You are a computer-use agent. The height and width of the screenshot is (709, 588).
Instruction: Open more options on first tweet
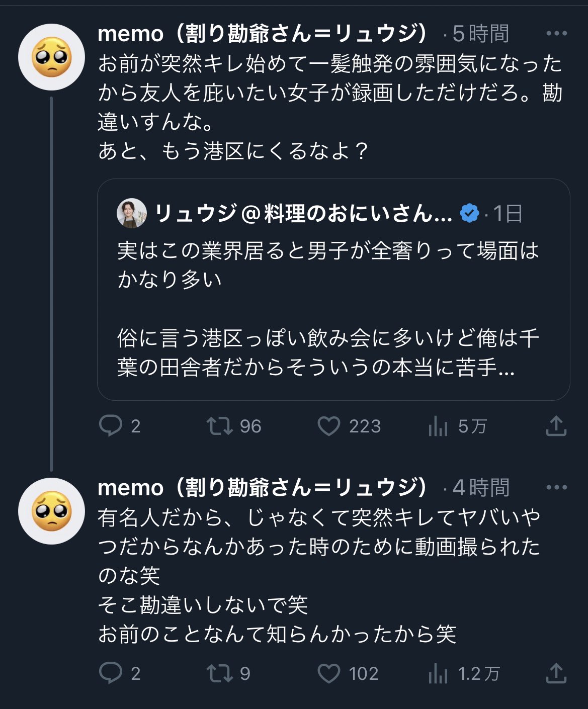(556, 34)
